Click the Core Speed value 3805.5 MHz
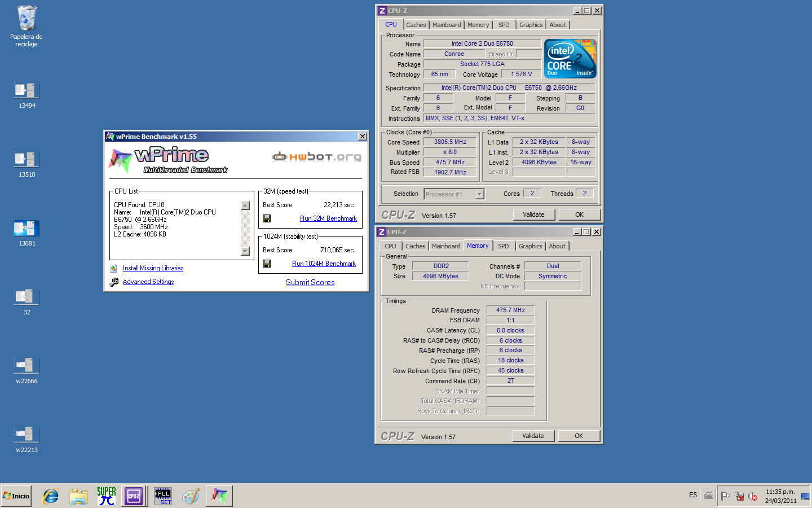The image size is (812, 508). click(x=450, y=142)
